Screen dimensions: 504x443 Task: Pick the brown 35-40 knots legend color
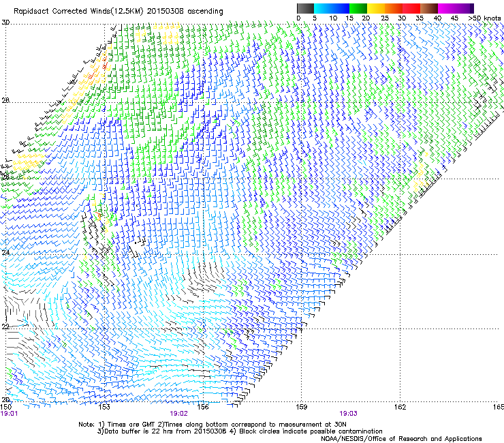point(429,8)
